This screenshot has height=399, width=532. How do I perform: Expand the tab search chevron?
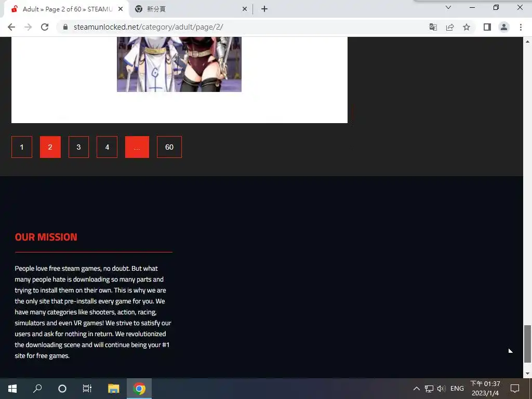click(x=448, y=7)
